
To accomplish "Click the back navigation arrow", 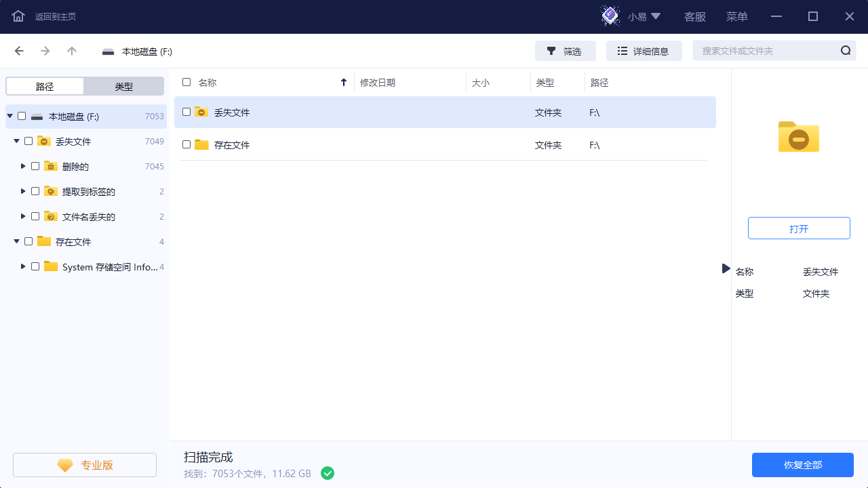I will pyautogui.click(x=18, y=50).
